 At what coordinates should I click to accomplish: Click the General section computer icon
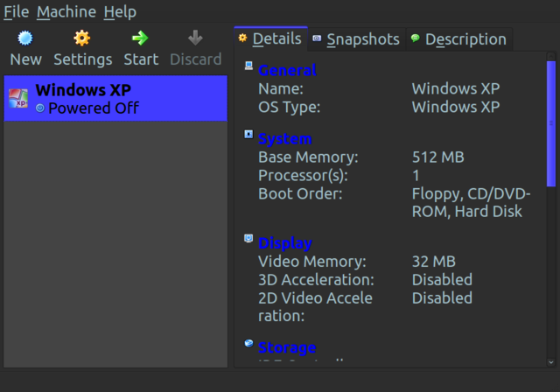[248, 66]
